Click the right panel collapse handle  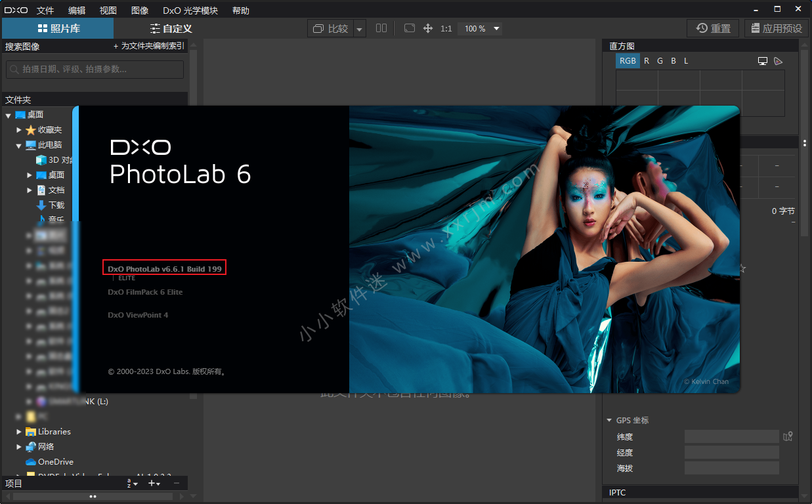tap(805, 142)
